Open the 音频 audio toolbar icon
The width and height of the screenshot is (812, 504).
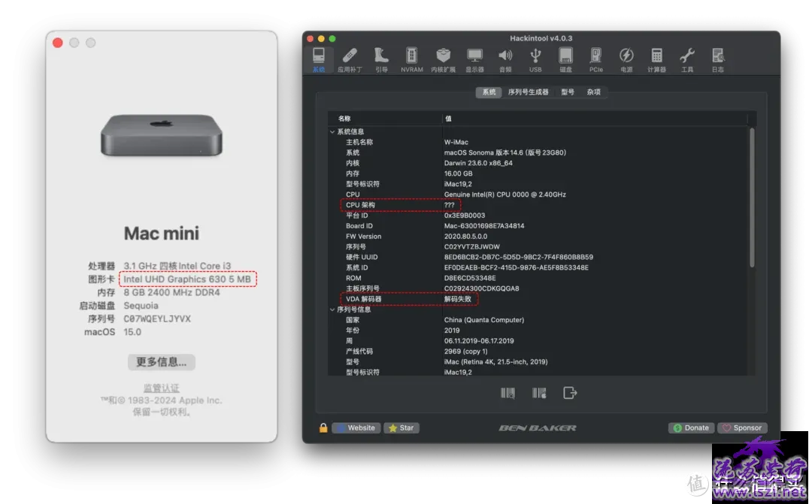coord(505,59)
